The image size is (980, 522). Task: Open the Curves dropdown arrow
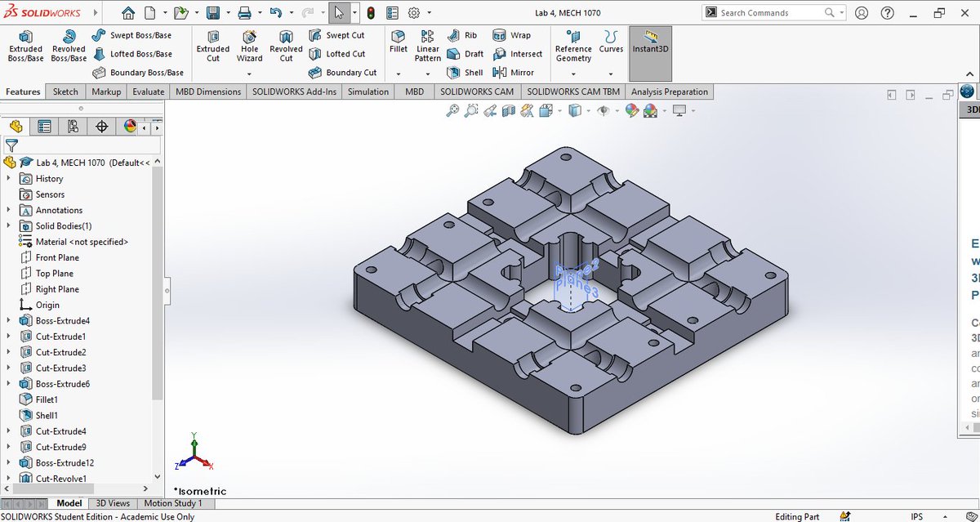click(611, 74)
